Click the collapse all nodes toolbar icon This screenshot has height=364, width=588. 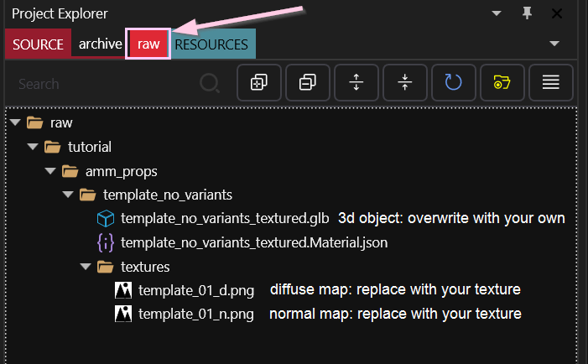(308, 82)
